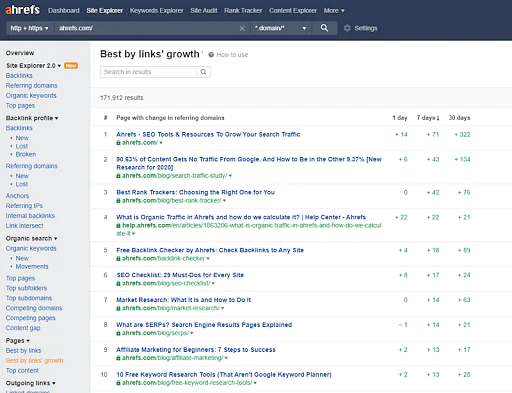Open Rank Tracker
This screenshot has width=512, height=393.
coord(243,11)
